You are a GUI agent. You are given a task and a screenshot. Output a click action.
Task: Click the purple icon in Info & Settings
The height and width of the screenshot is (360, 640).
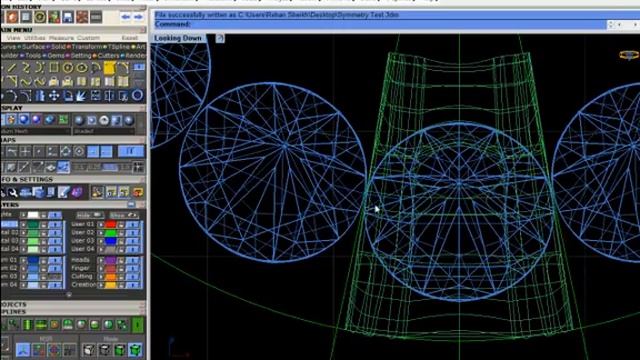pos(77,192)
